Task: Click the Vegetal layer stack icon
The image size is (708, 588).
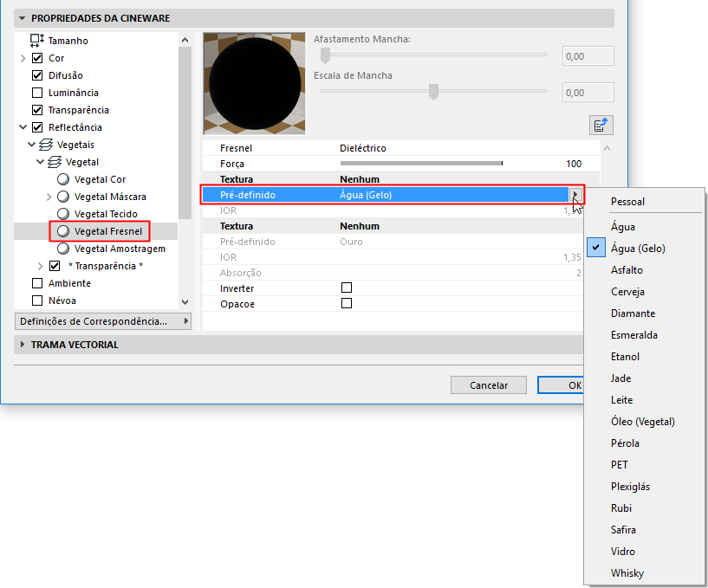Action: tap(55, 162)
